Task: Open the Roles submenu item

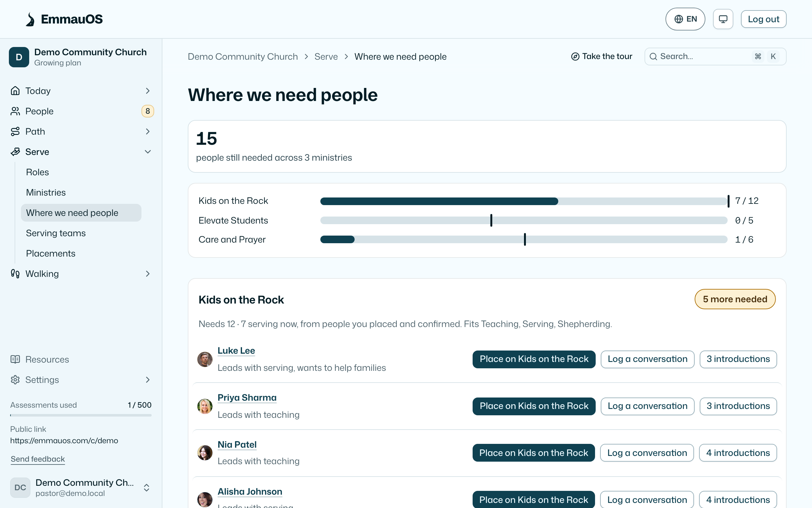Action: coord(81,172)
